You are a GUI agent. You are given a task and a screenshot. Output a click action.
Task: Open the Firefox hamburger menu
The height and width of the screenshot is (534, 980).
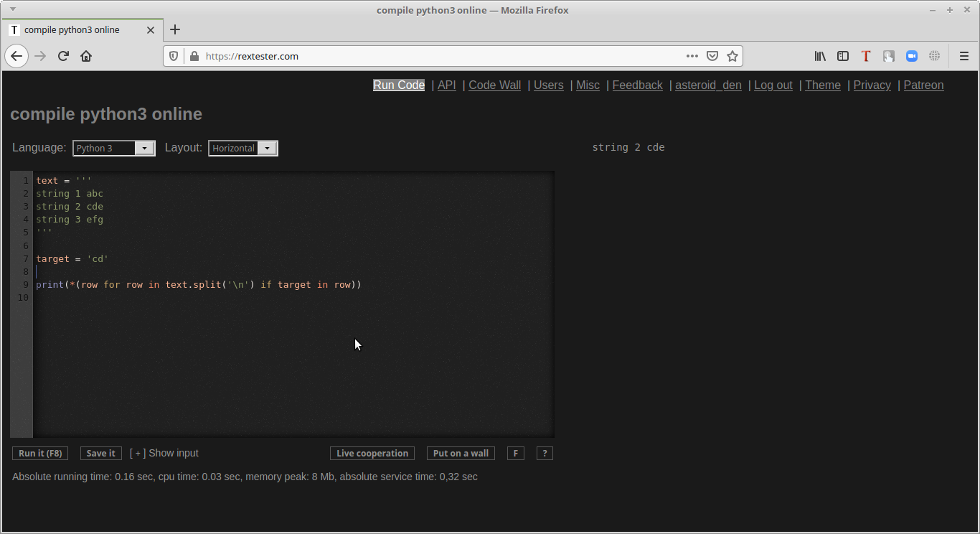pos(964,56)
